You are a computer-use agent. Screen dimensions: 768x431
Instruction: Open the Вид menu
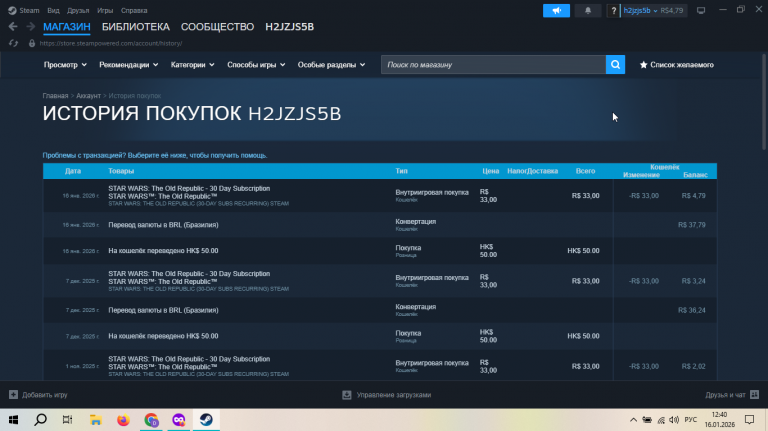[x=53, y=10]
